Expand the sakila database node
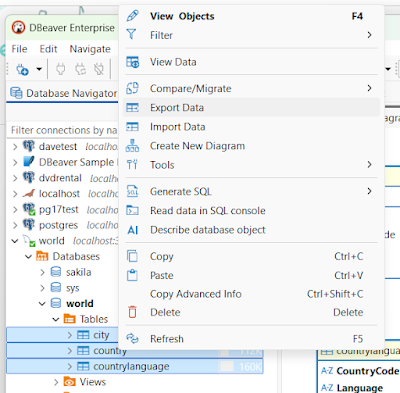The image size is (400, 393). [42, 272]
